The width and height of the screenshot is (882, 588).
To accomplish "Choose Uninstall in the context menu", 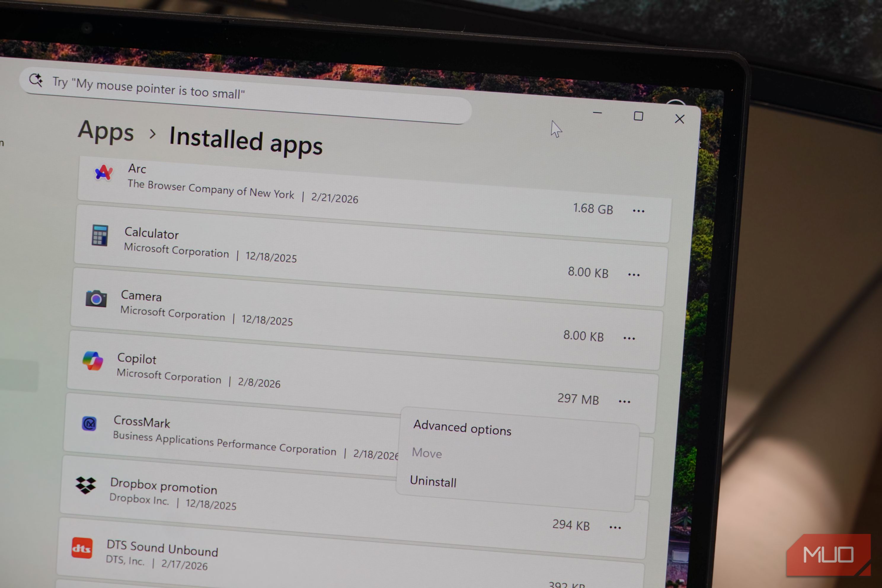I will pyautogui.click(x=433, y=481).
